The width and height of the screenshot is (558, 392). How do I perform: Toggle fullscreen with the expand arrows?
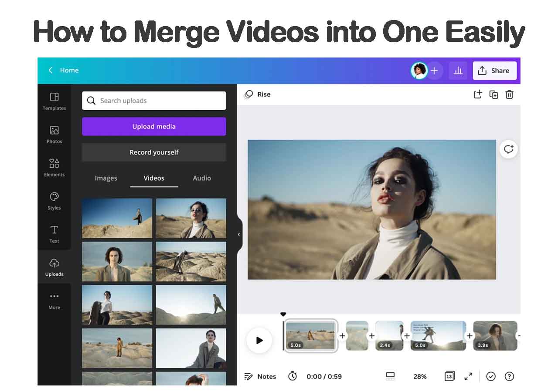tap(468, 376)
